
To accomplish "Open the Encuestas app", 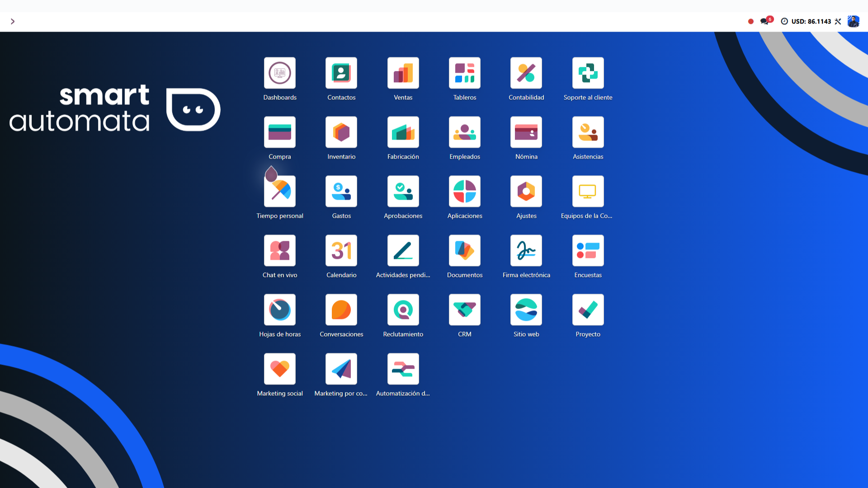I will 588,250.
